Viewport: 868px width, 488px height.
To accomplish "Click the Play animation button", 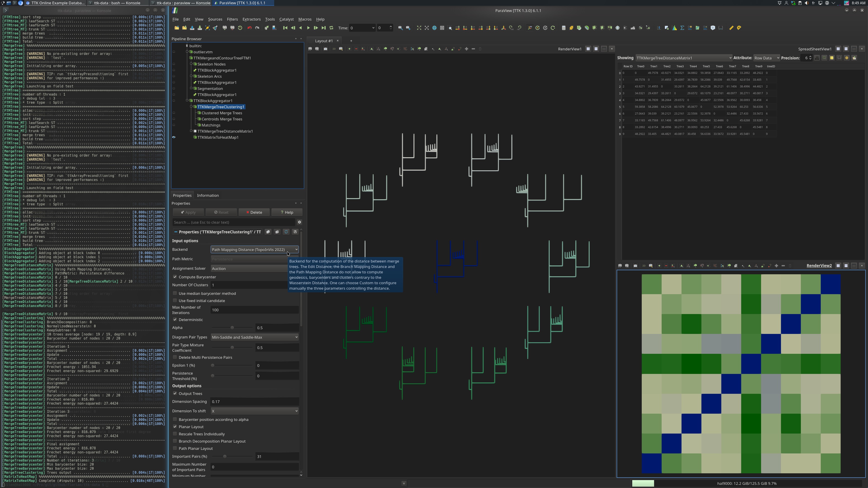I will 308,28.
